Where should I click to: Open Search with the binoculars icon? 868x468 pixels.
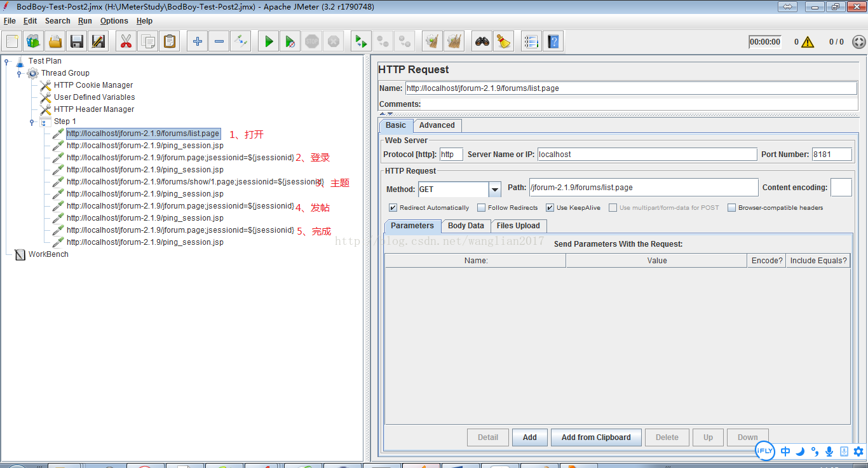pos(482,42)
